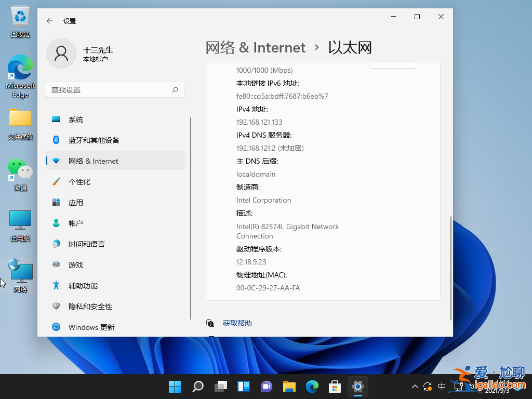Open File Explorer from the taskbar

pos(289,387)
